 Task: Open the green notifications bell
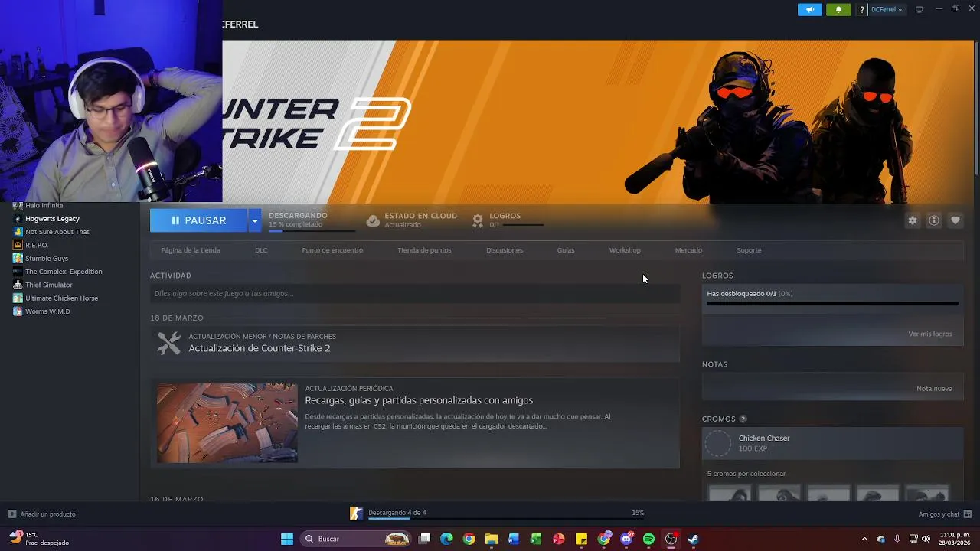coord(838,10)
